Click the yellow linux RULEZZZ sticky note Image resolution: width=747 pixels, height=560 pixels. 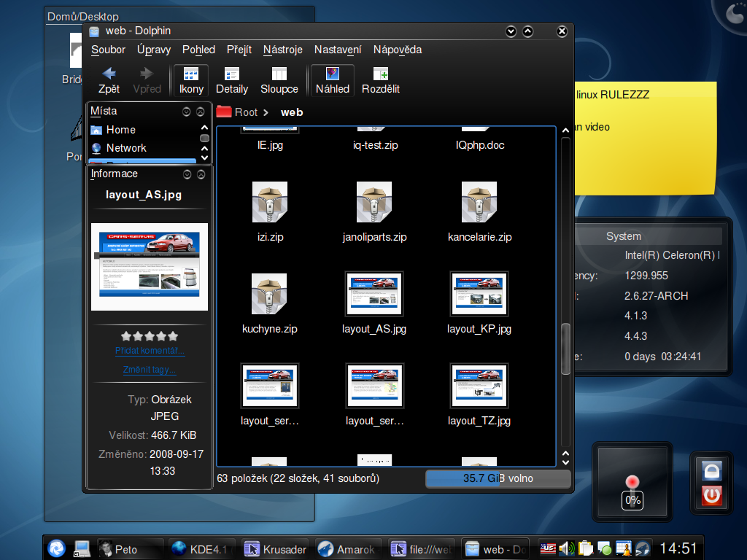[645, 138]
